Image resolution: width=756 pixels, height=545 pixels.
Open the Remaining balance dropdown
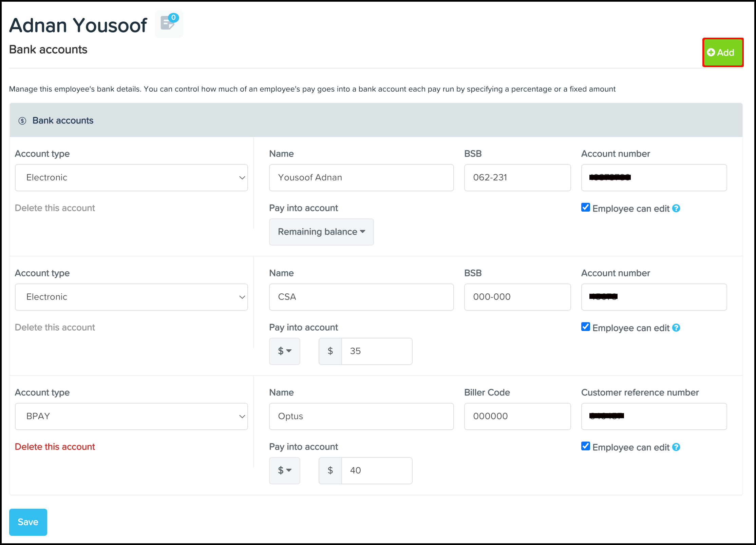[321, 232]
